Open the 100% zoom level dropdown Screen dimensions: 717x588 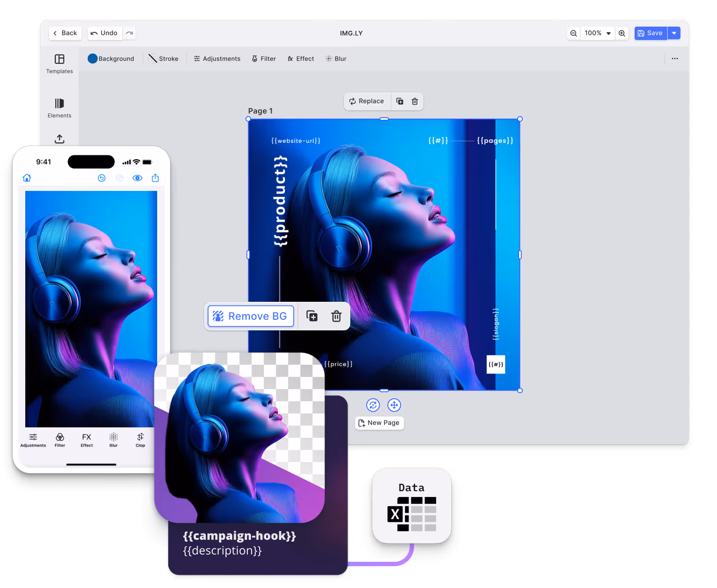click(x=597, y=33)
